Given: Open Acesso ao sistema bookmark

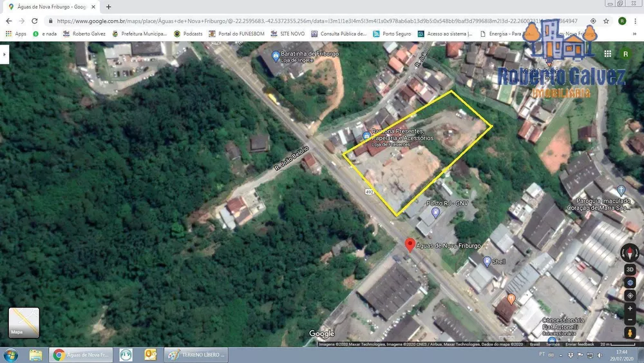Looking at the screenshot, I should tap(445, 34).
